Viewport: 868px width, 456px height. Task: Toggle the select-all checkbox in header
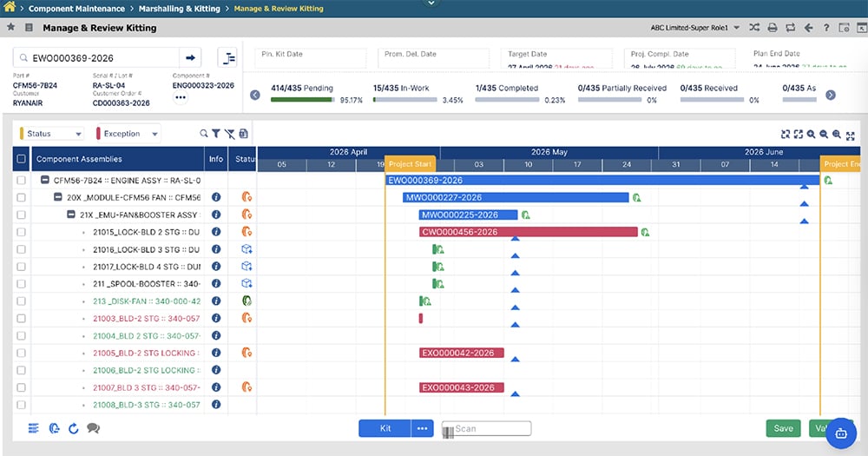(x=21, y=159)
